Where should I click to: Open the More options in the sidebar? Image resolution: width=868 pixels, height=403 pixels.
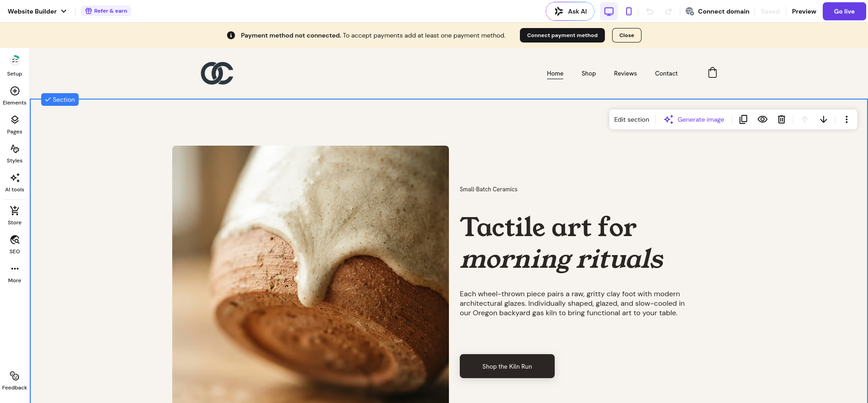[14, 274]
